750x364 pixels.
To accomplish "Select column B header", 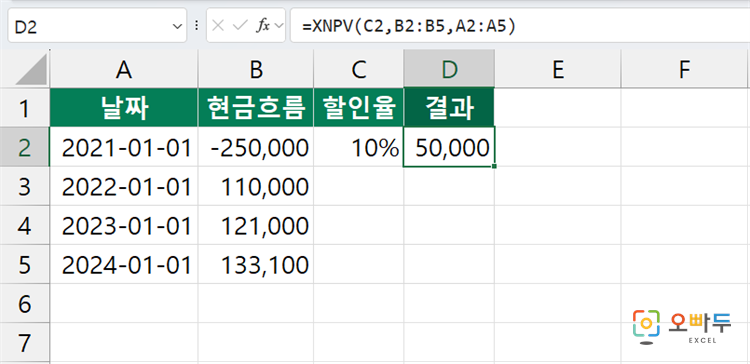I will [256, 70].
